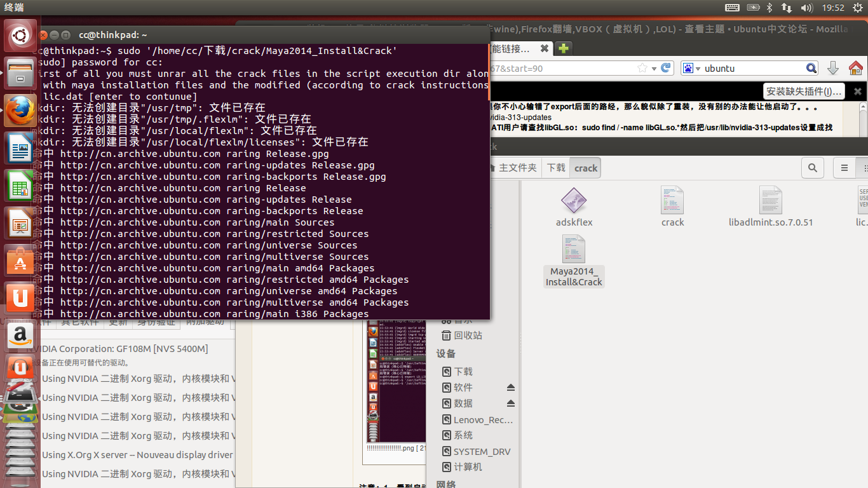Open 软件 volume in Files sidebar

click(x=458, y=388)
